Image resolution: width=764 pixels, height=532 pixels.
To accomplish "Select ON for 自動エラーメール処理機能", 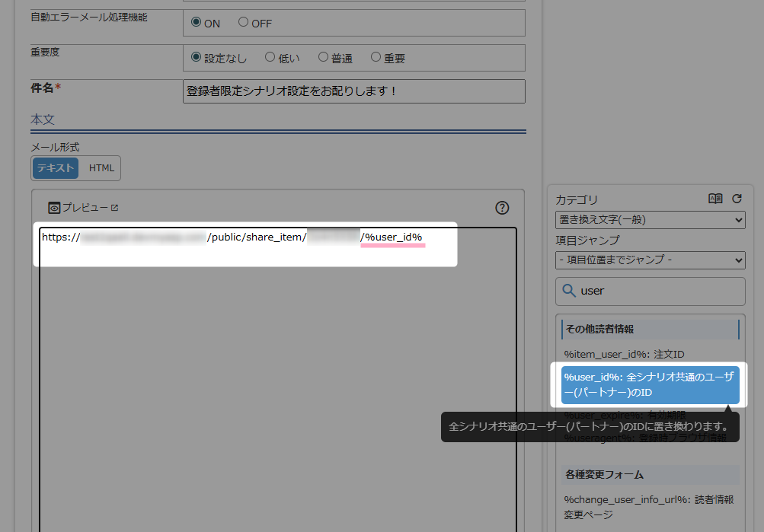I will coord(197,23).
